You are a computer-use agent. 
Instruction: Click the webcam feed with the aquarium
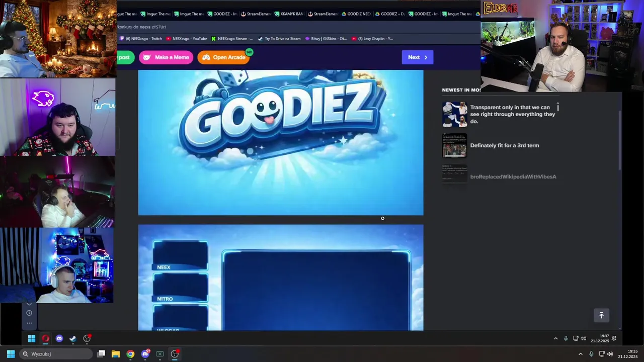562,46
